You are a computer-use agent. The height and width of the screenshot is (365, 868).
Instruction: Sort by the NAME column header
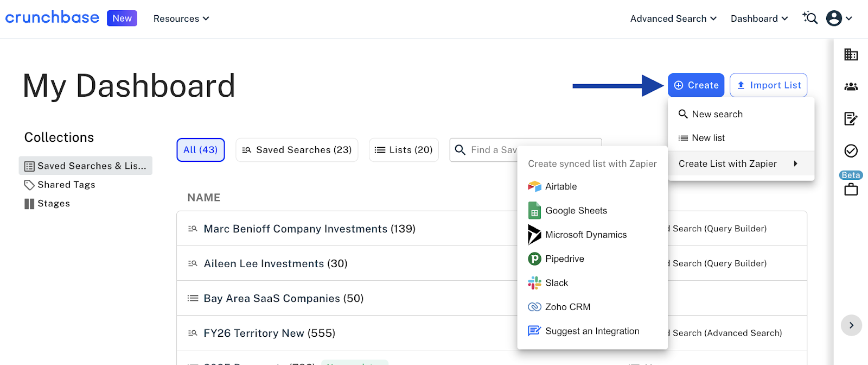204,198
